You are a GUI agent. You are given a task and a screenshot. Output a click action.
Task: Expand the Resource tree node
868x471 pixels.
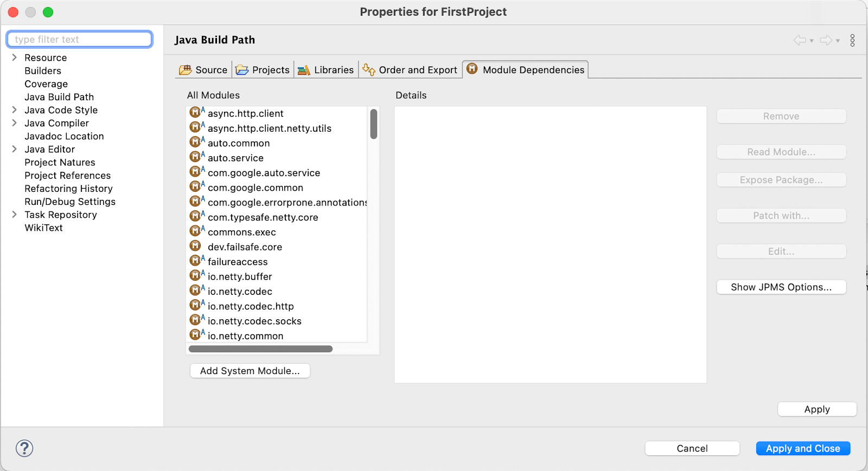click(15, 57)
